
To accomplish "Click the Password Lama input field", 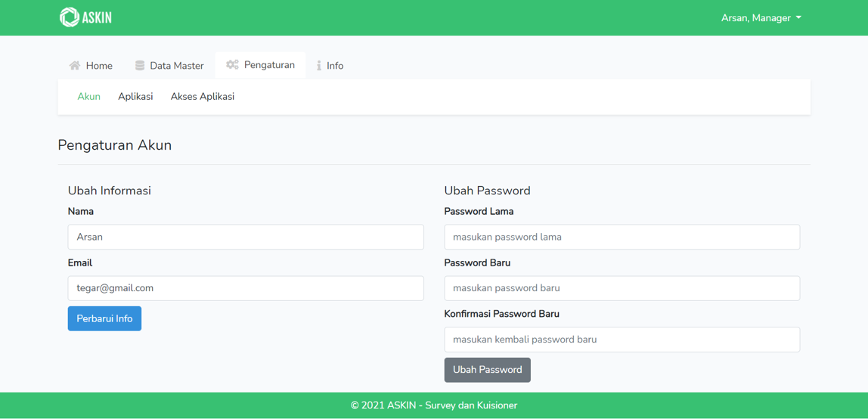I will tap(622, 237).
